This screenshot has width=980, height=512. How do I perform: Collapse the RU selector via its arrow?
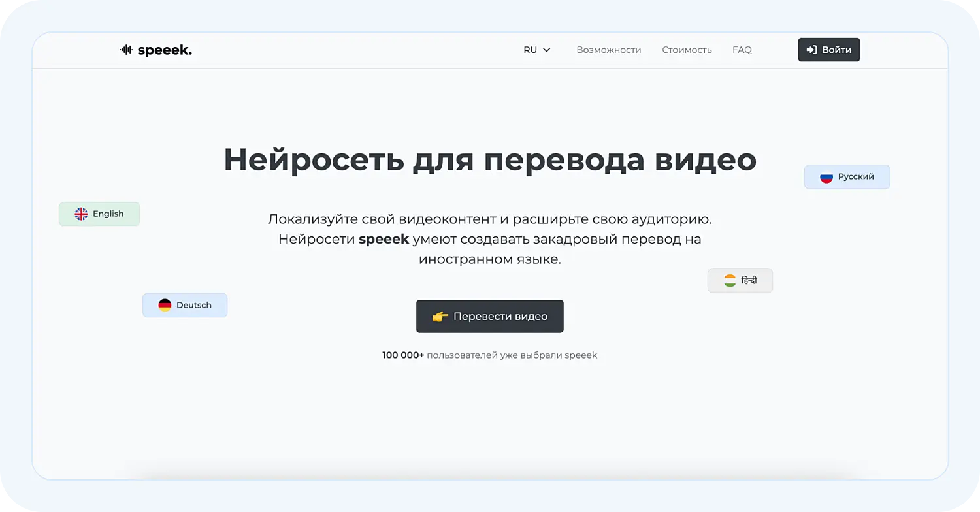pyautogui.click(x=546, y=50)
